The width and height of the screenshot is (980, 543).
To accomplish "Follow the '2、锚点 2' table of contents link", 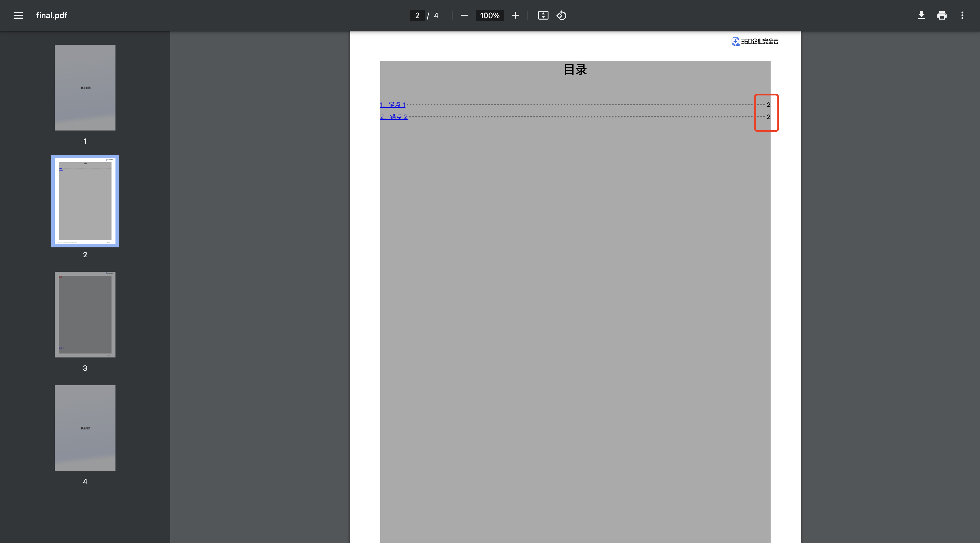I will 394,117.
